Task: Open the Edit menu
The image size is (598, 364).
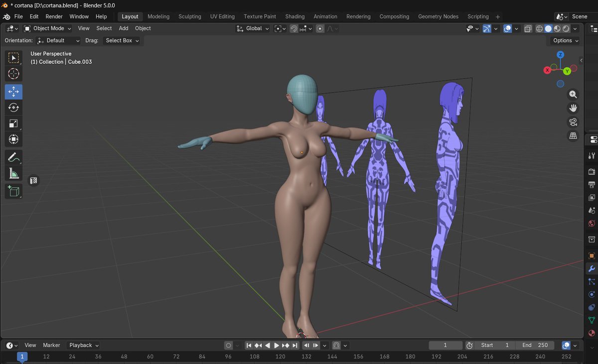Action: [34, 16]
